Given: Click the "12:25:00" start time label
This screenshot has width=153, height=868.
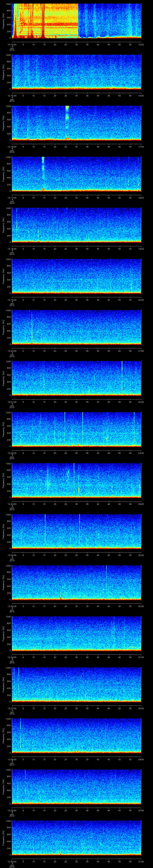Looking at the screenshot, I should [x=12, y=606].
